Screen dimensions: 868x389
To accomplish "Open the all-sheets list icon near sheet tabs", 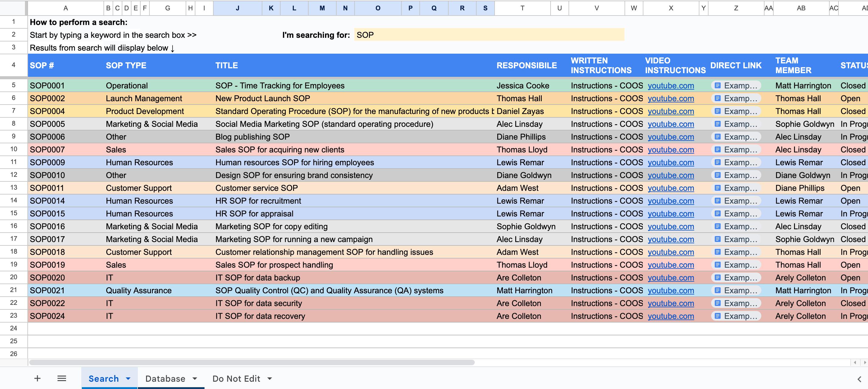I will (62, 378).
